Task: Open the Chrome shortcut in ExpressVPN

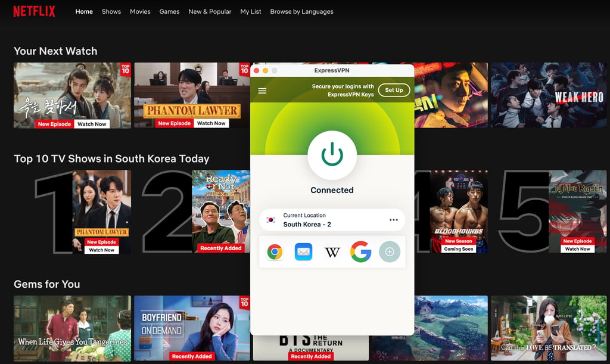Action: (x=275, y=252)
